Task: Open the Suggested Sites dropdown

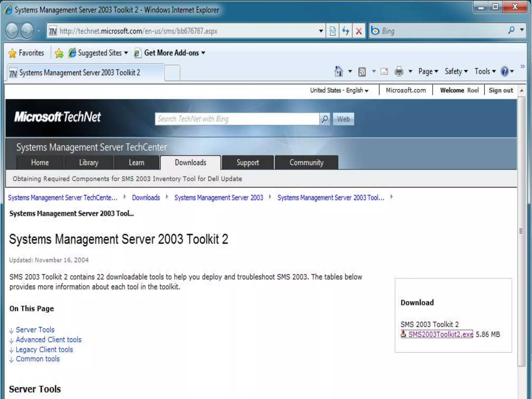Action: [98, 53]
